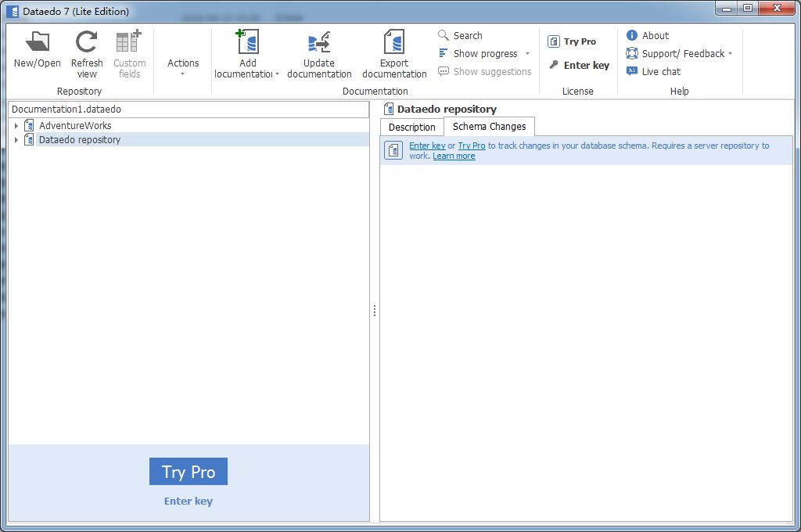Image resolution: width=801 pixels, height=532 pixels.
Task: Open the About dialog
Action: (x=647, y=35)
